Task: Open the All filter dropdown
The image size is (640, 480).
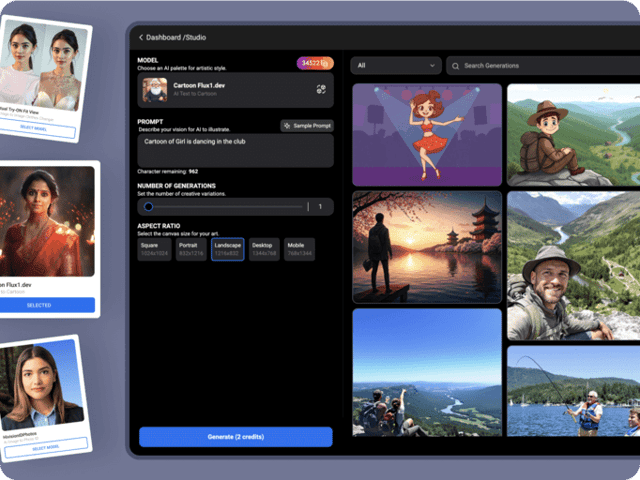Action: pos(396,65)
